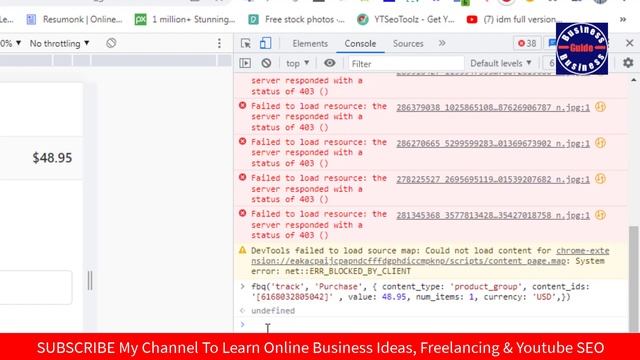The height and width of the screenshot is (360, 640).
Task: Select the inspect element picker icon
Action: pos(246,43)
